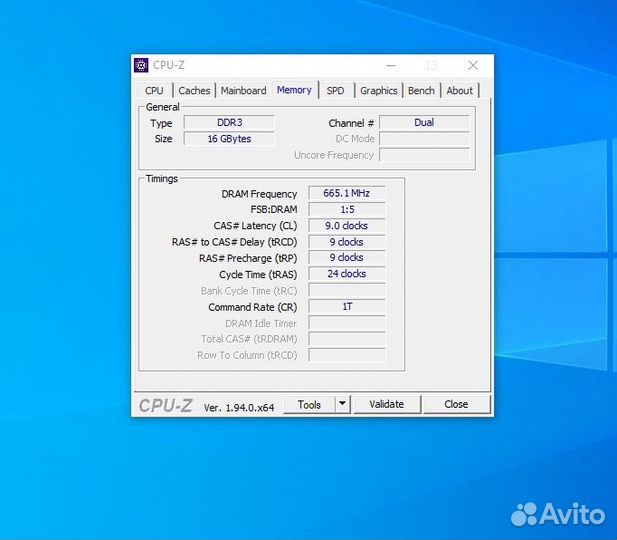The image size is (617, 540).
Task: Click the Ver. 1.94.0.x64 version text
Action: 239,408
